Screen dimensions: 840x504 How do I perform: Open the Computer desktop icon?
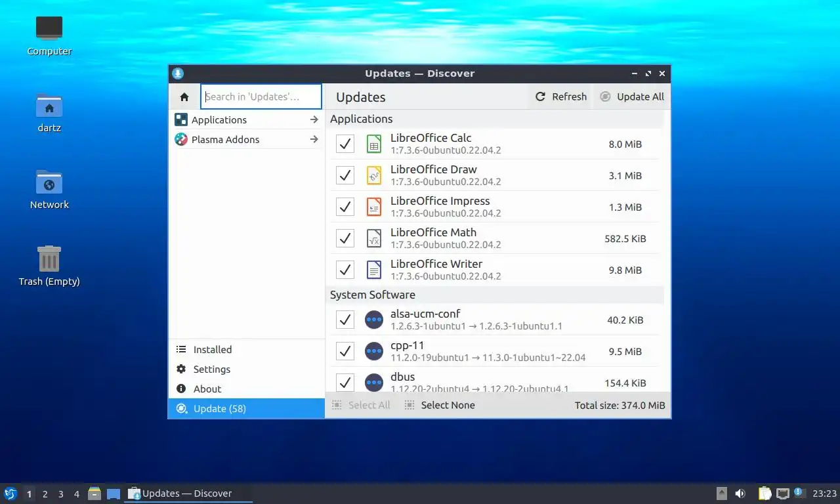click(x=49, y=28)
